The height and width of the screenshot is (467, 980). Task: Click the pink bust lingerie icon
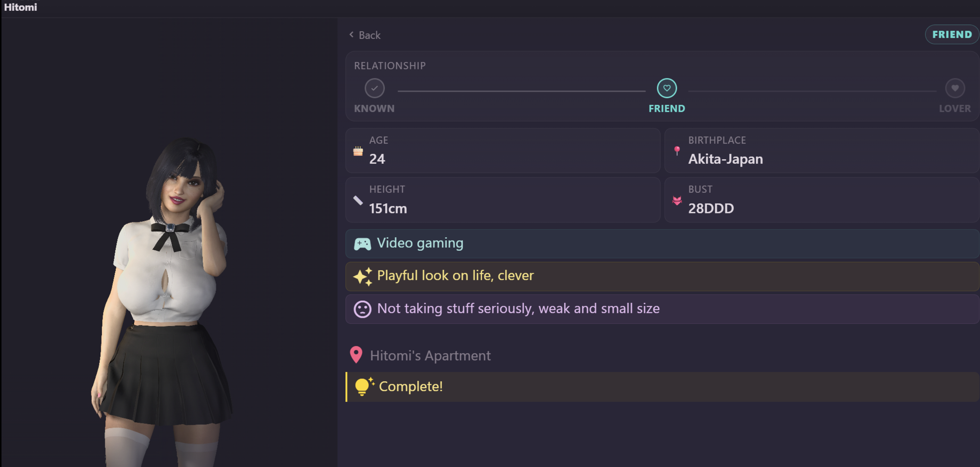[x=677, y=200]
